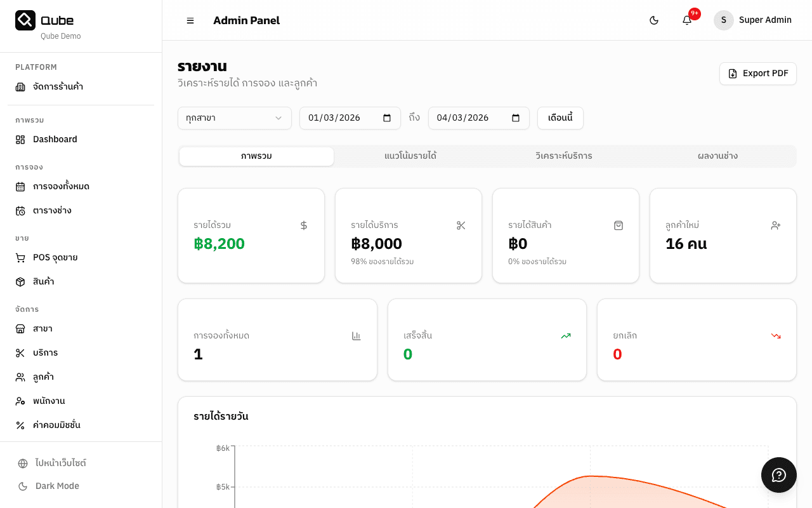Click the notification bell icon
The image size is (812, 508).
(x=687, y=20)
